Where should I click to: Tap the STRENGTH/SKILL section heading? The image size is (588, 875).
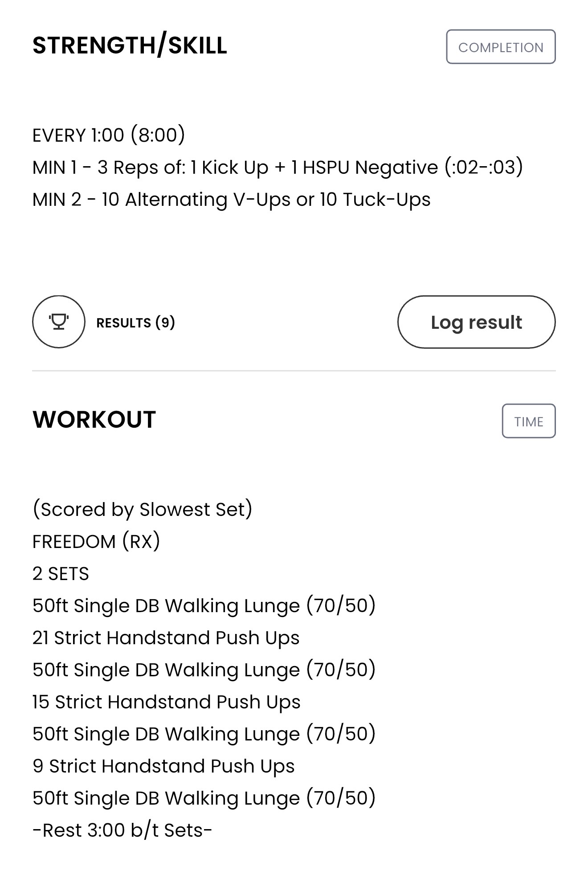tap(130, 45)
